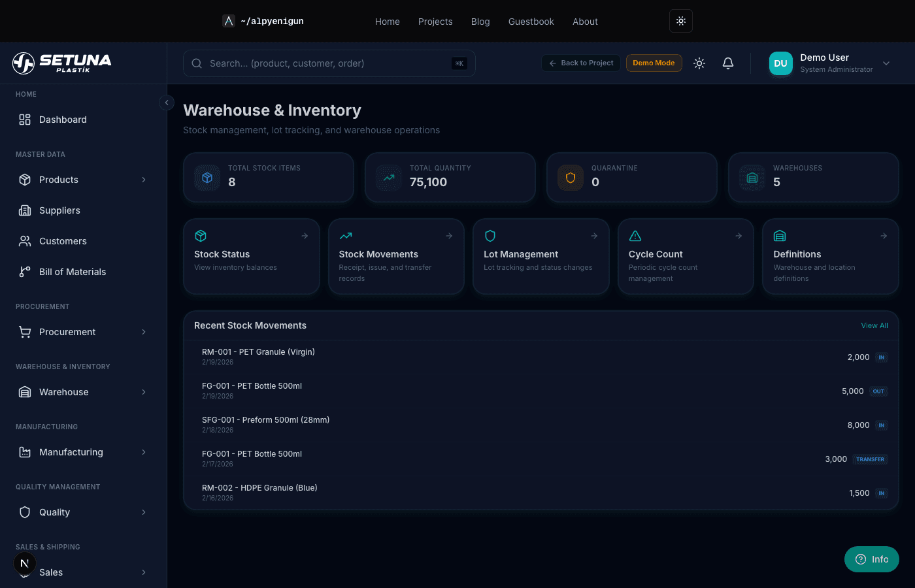Select the Customers icon
The width and height of the screenshot is (915, 588).
pos(25,241)
